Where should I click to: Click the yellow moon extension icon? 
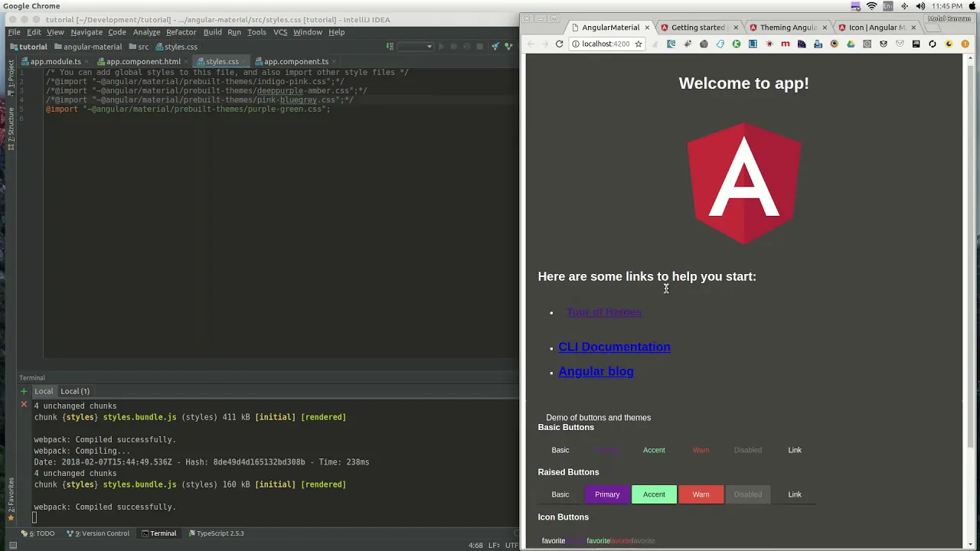tap(949, 44)
